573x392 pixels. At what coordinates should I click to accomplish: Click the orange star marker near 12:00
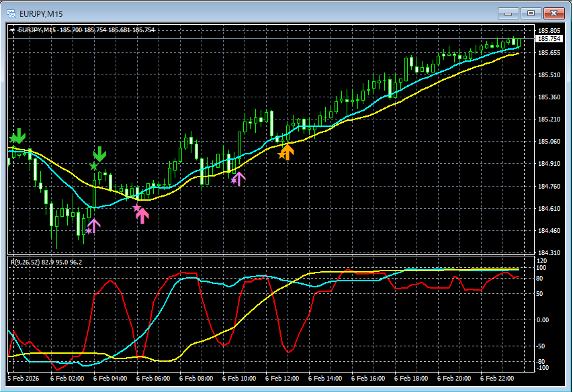[281, 155]
